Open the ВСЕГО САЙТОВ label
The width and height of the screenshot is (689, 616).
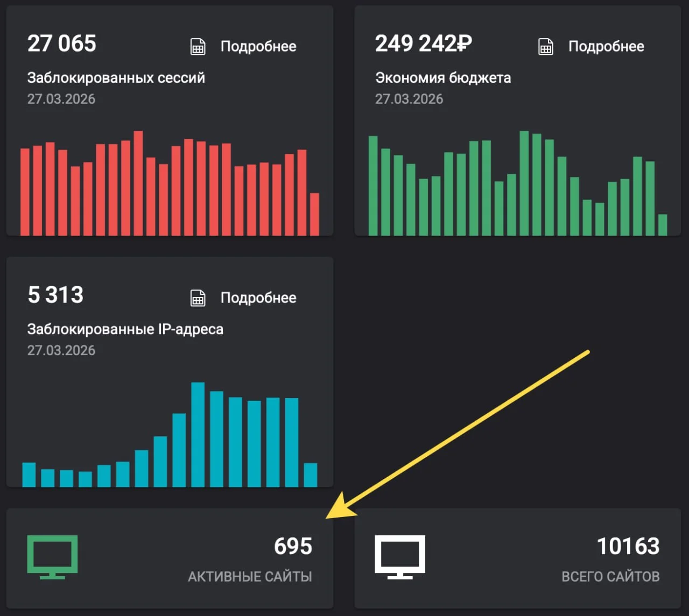[x=610, y=577]
